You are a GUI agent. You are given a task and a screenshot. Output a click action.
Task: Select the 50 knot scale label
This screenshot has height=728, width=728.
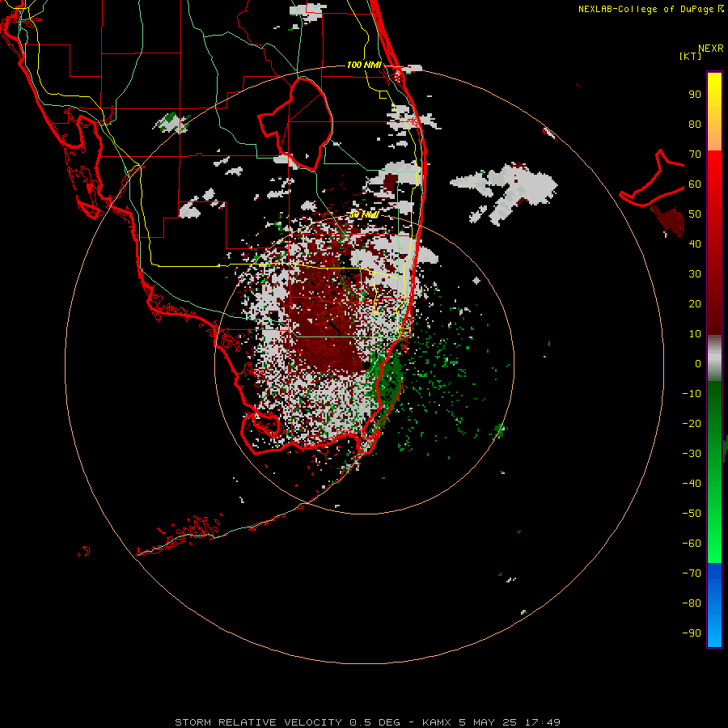pyautogui.click(x=695, y=214)
